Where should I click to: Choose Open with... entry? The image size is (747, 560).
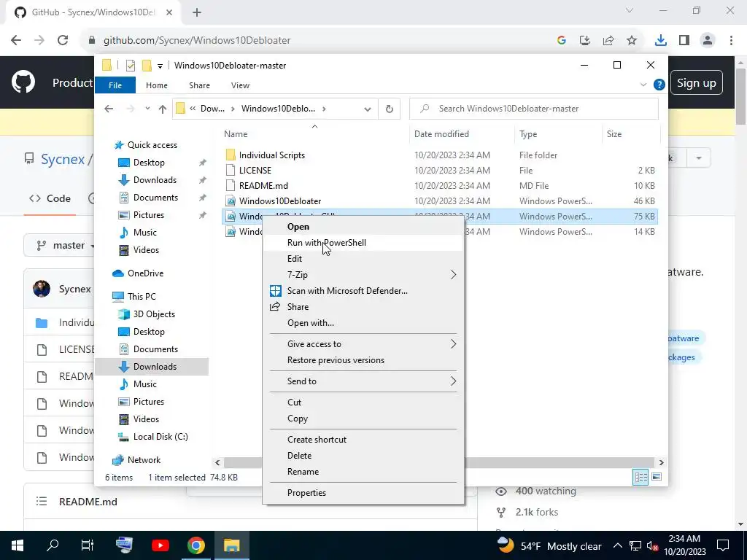pyautogui.click(x=311, y=323)
